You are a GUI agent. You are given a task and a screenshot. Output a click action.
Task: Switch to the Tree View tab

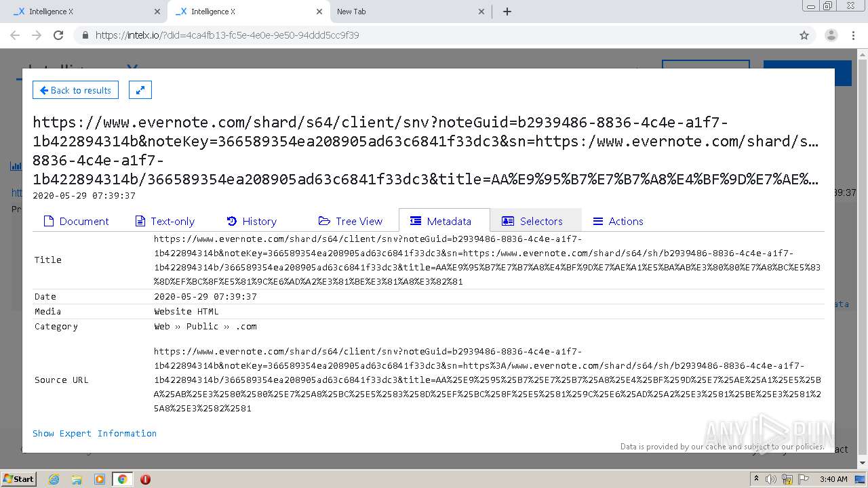(351, 221)
